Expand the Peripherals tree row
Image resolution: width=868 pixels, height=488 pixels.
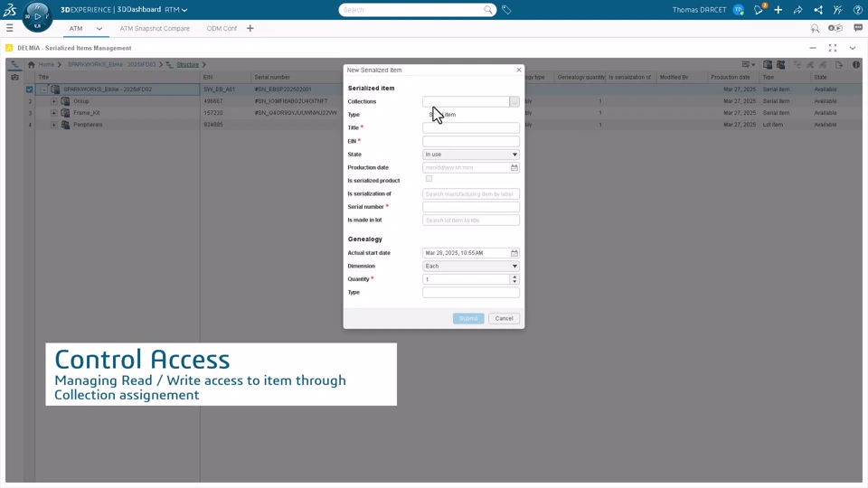(x=53, y=125)
